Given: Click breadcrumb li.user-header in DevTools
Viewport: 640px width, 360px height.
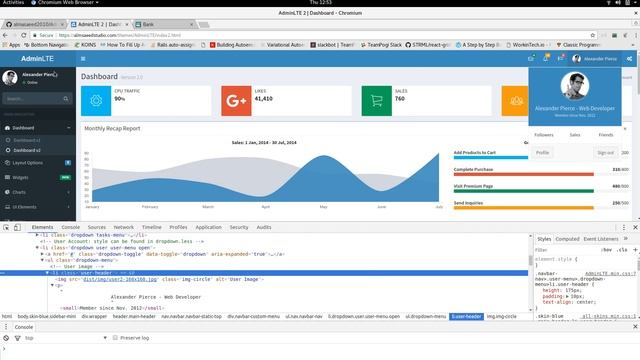Looking at the screenshot, I should (467, 316).
